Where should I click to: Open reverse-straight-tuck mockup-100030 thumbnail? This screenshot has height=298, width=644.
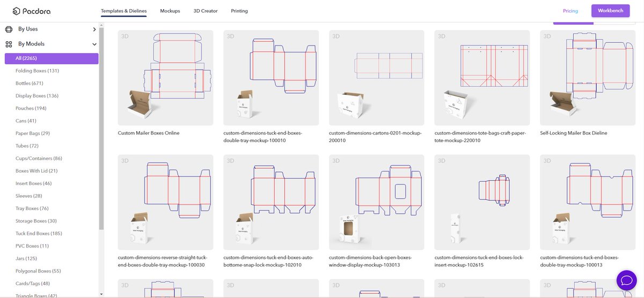(x=165, y=202)
